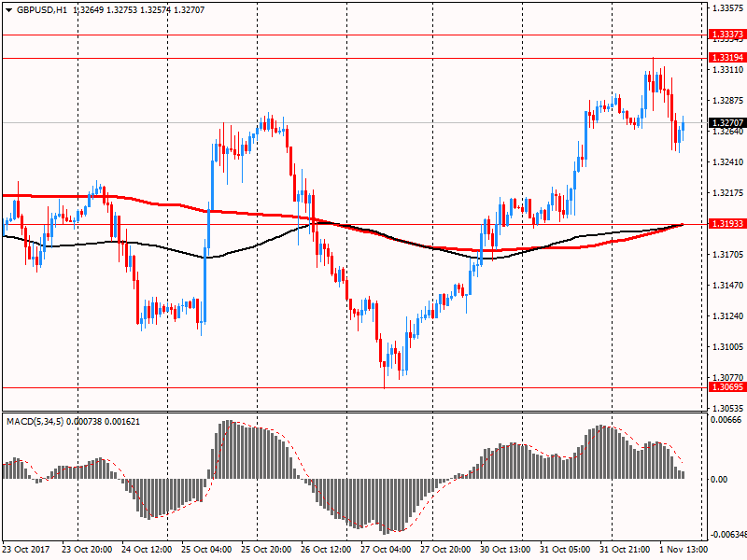Click the MACD value 0.000738 in indicator header
747x560 pixels.
coord(84,422)
